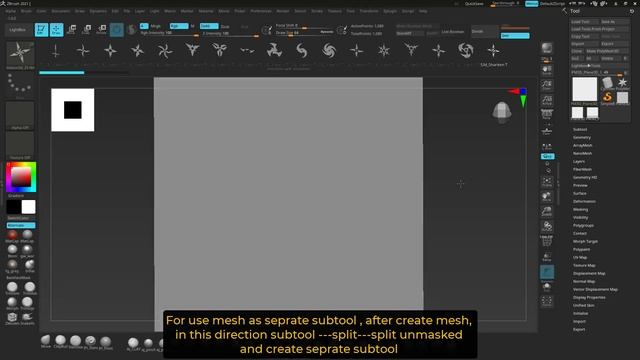Open the Document menu

click(60, 11)
